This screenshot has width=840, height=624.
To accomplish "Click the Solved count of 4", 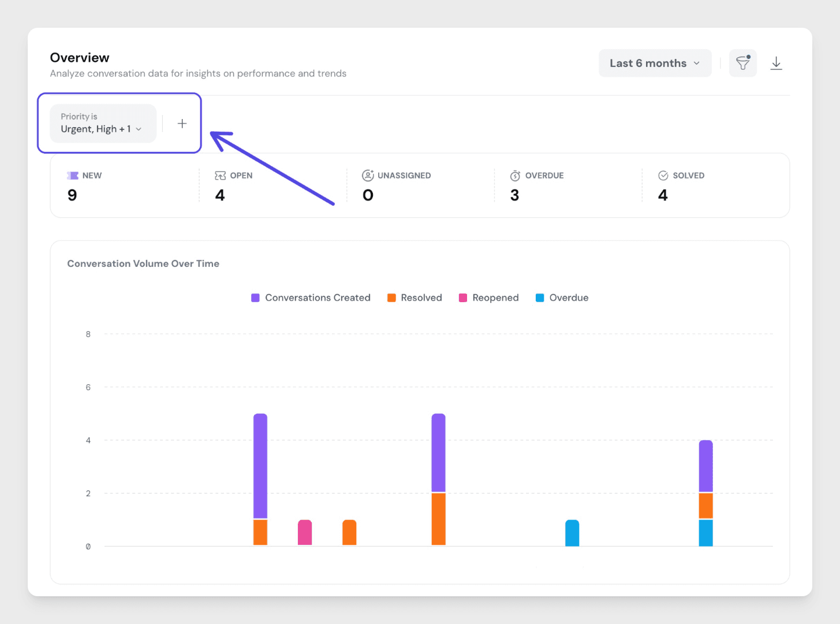I will coord(663,195).
